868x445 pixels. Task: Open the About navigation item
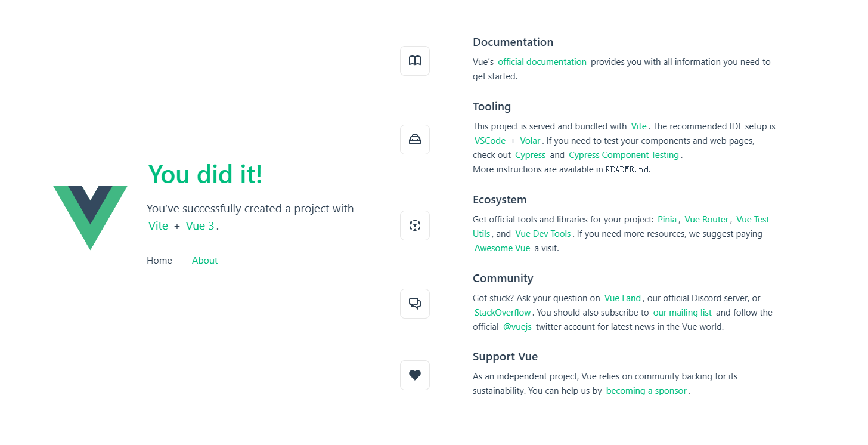[x=204, y=261]
